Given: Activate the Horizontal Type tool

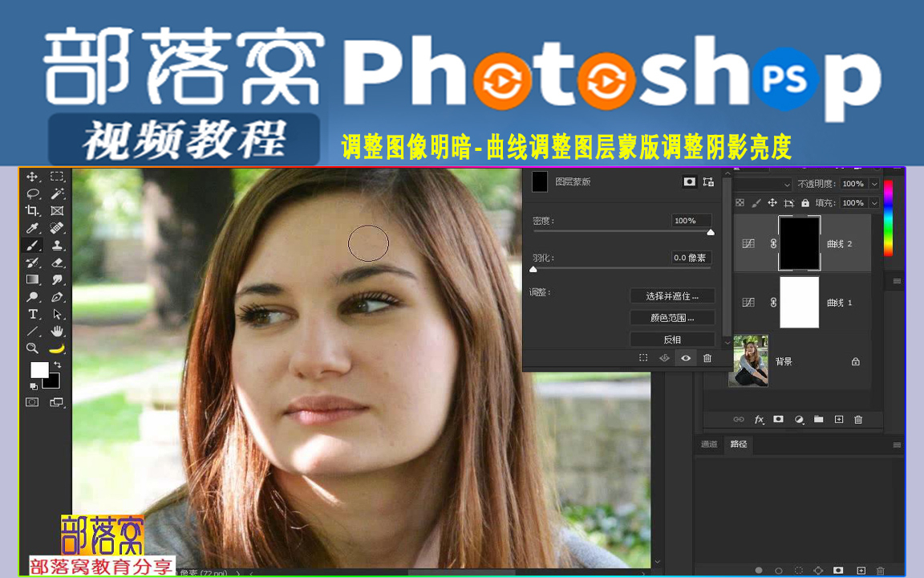Looking at the screenshot, I should click(x=32, y=314).
